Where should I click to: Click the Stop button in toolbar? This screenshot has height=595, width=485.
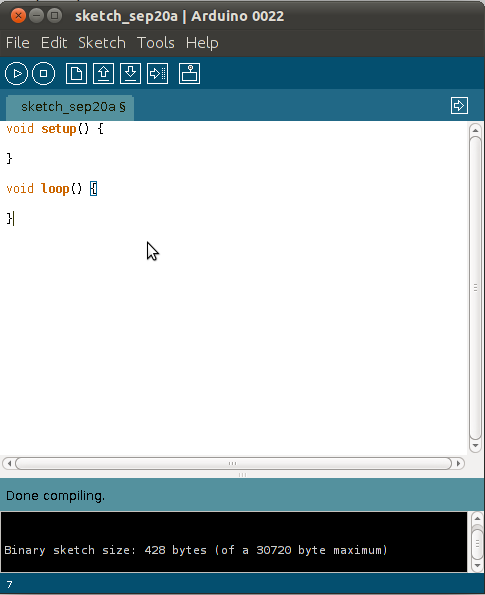44,73
